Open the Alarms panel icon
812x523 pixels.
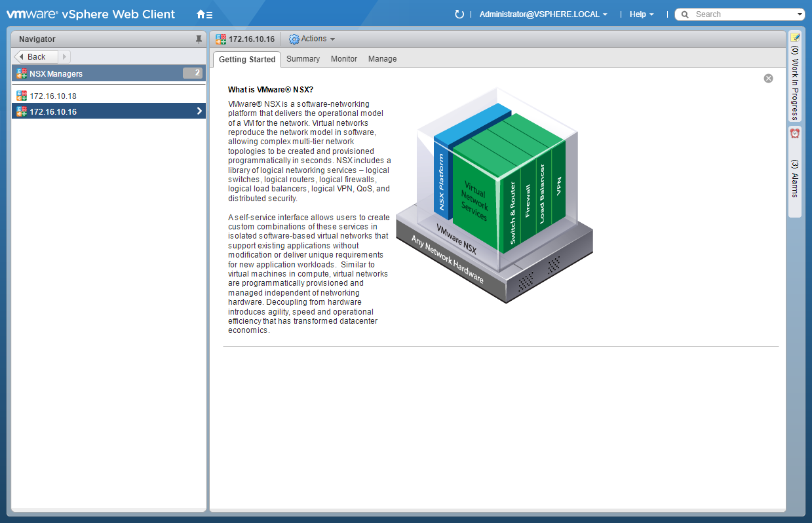pos(795,133)
